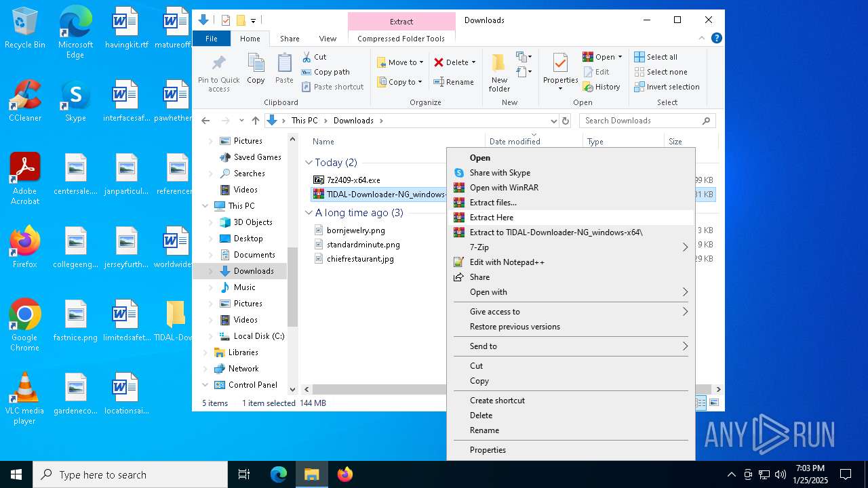Collapse the Today (2) group
Image resolution: width=868 pixels, height=488 pixels.
309,163
